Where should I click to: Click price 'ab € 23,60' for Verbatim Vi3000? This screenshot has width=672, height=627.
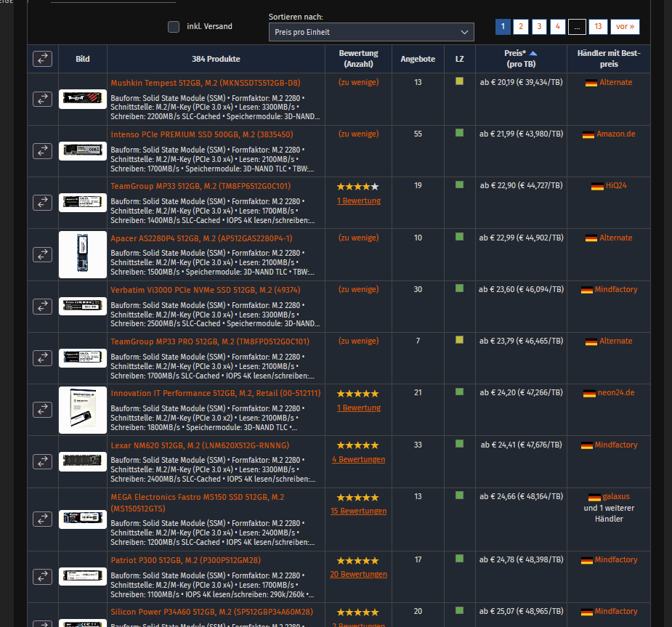click(x=497, y=289)
